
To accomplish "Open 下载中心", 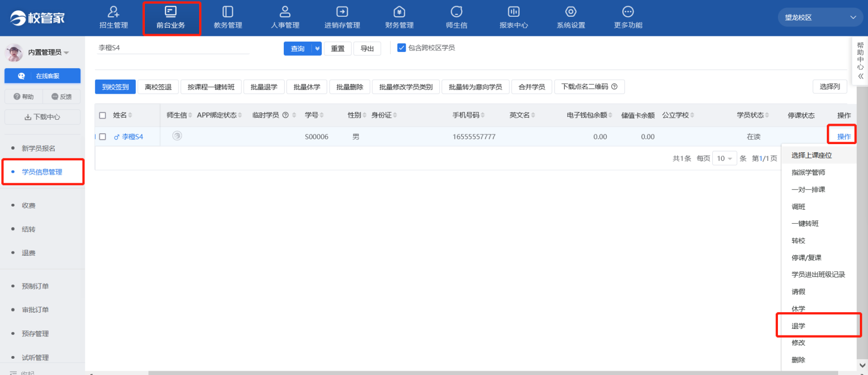I will point(42,117).
